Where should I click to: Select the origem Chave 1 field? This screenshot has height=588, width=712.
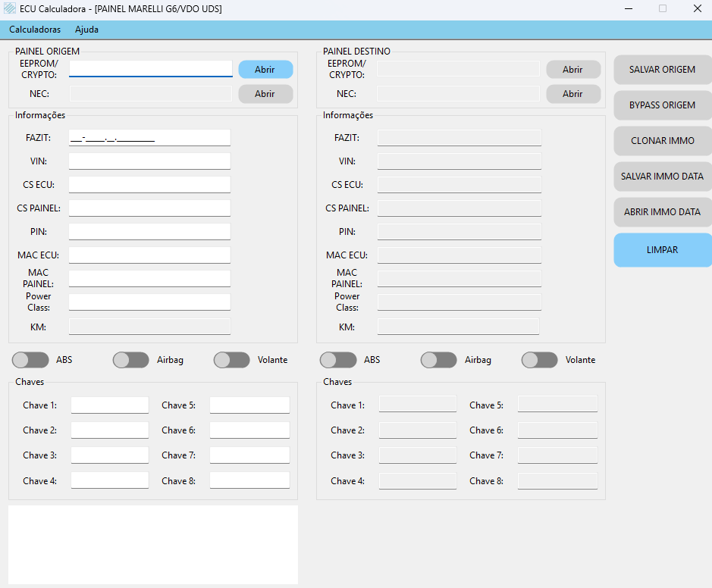click(110, 405)
